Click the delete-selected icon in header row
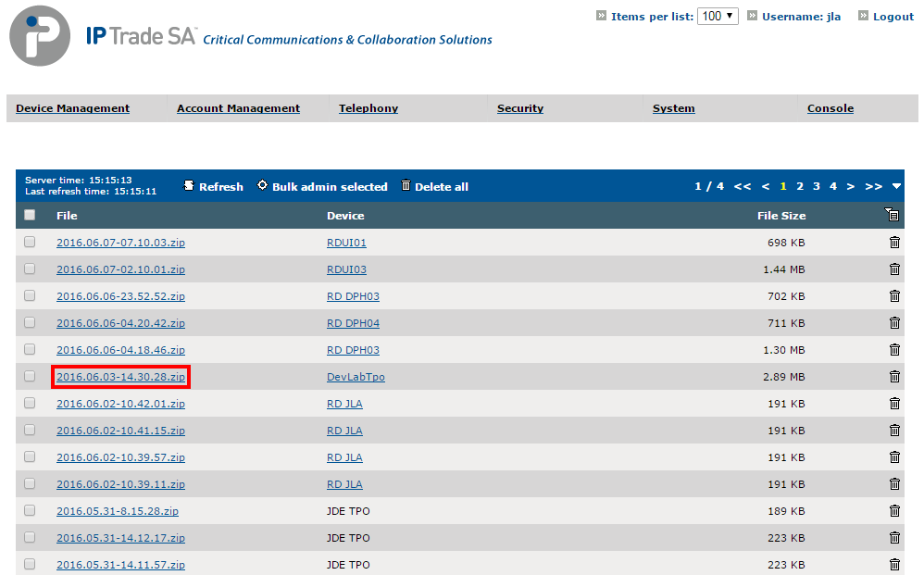This screenshot has height=575, width=924. 893,215
